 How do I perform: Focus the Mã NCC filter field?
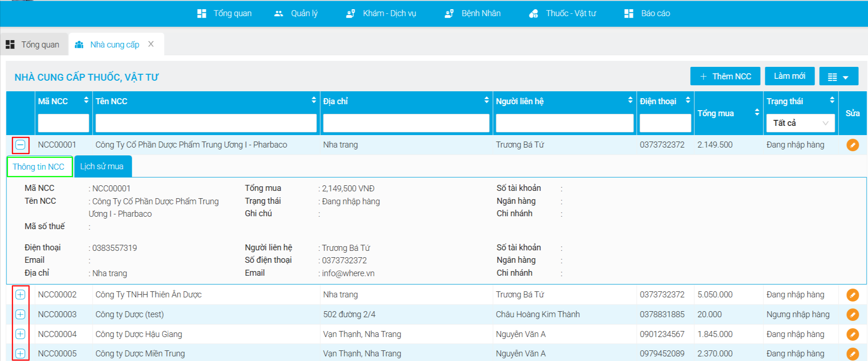(64, 123)
